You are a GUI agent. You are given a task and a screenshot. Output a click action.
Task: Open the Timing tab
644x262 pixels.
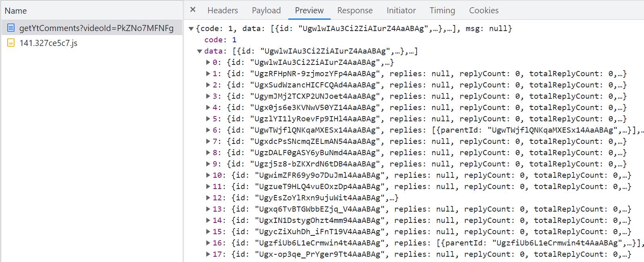pyautogui.click(x=442, y=10)
